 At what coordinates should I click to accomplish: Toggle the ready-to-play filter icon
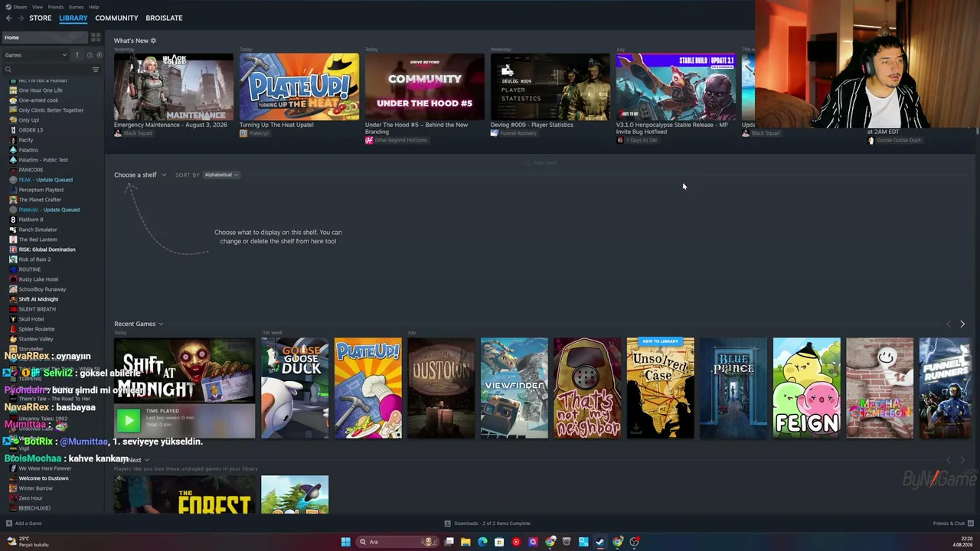click(99, 55)
